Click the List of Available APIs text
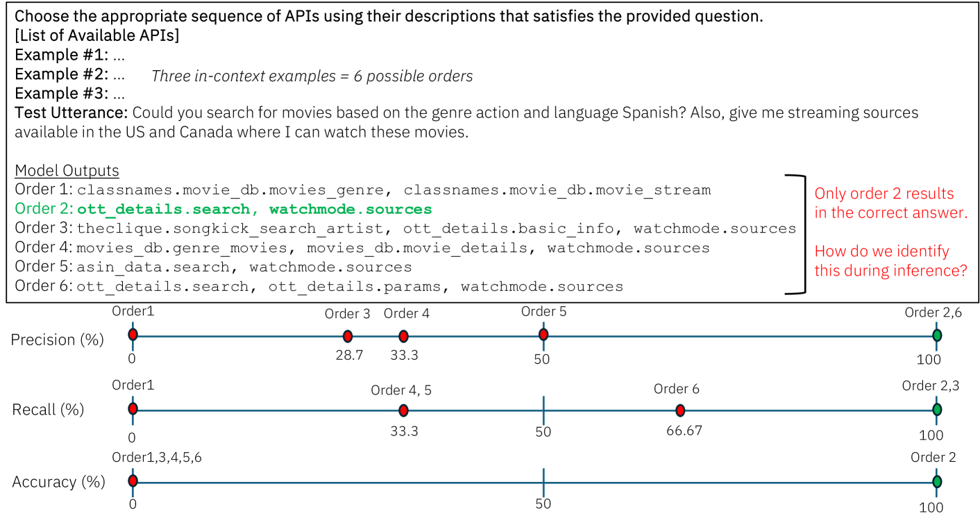 [97, 35]
